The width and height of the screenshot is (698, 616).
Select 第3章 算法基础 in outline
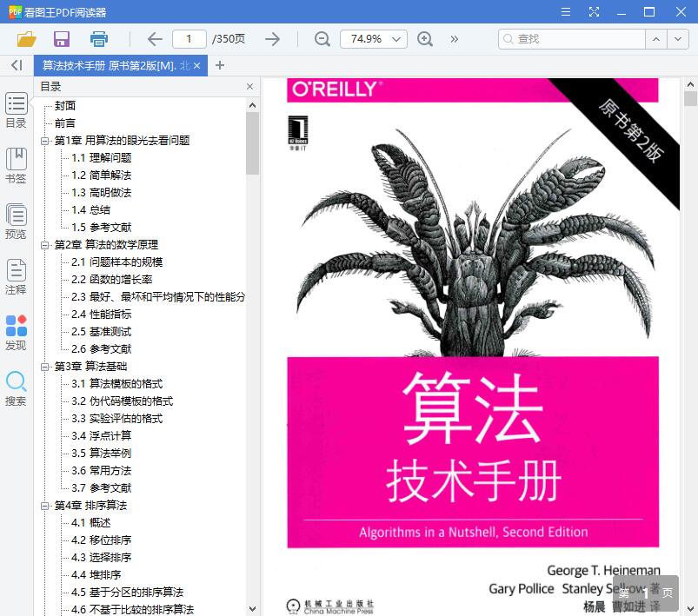(x=90, y=366)
